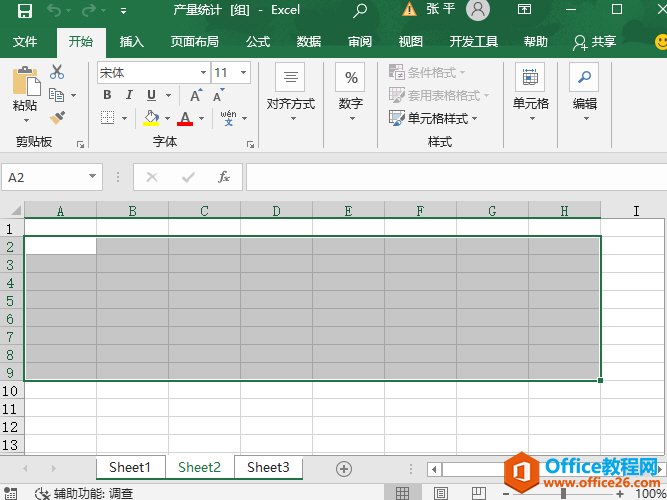Click the 辅助功能: 调查 accessibility status
Screen dimensions: 667x500
(x=84, y=494)
